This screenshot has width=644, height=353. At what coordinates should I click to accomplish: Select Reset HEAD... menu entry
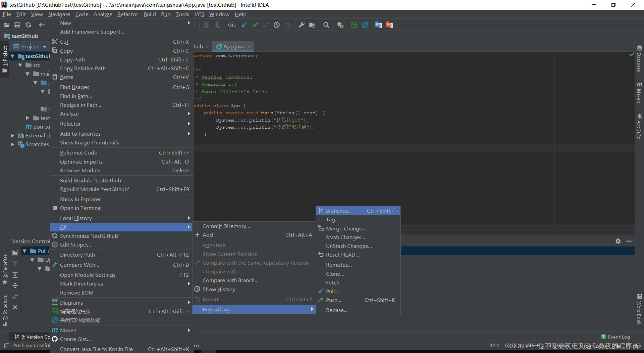[358, 255]
